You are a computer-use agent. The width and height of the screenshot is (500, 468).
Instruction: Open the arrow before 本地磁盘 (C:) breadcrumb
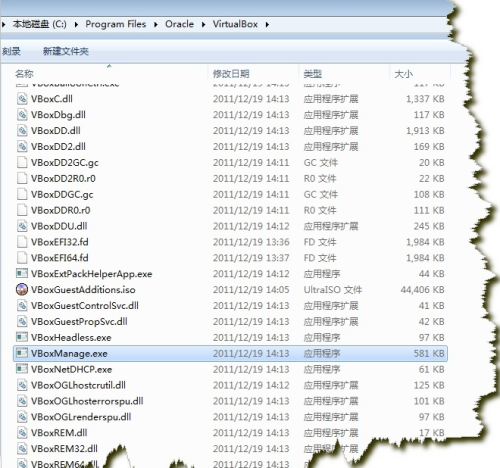coord(4,24)
